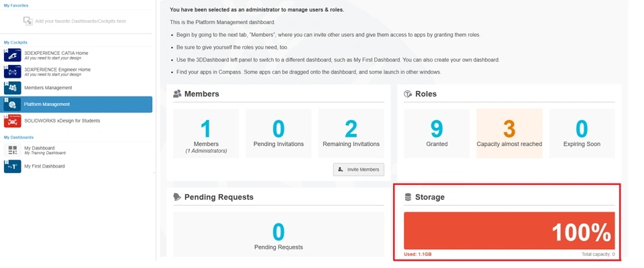Open the 3DEXPERIENCE CATIA Home cockpit icon
644x268 pixels.
[12, 55]
